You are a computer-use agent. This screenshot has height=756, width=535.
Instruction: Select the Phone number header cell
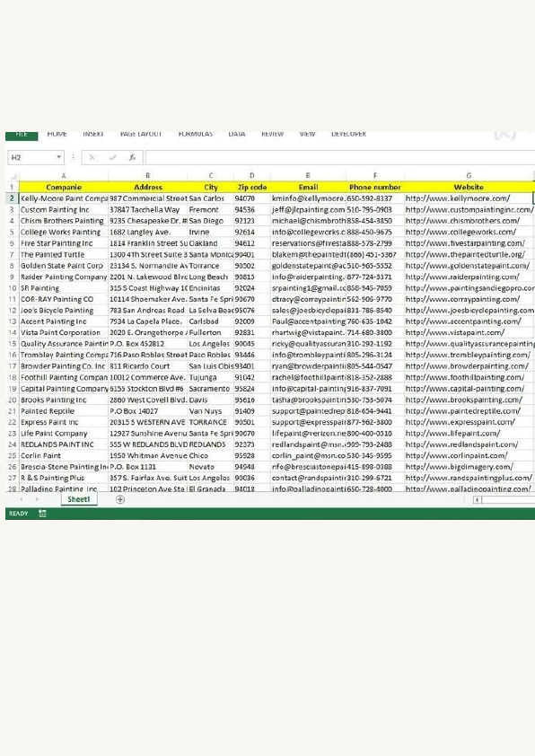point(375,187)
